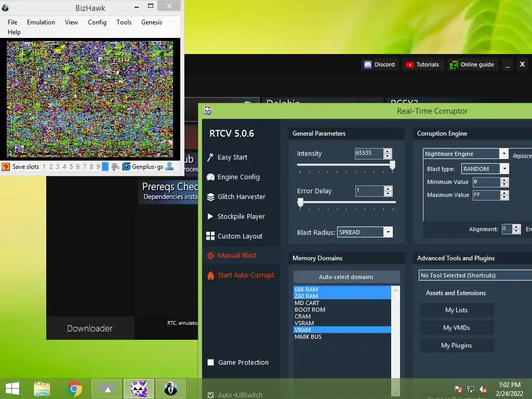
Task: Open Easy Start wand icon in RTCV
Action: [210, 157]
